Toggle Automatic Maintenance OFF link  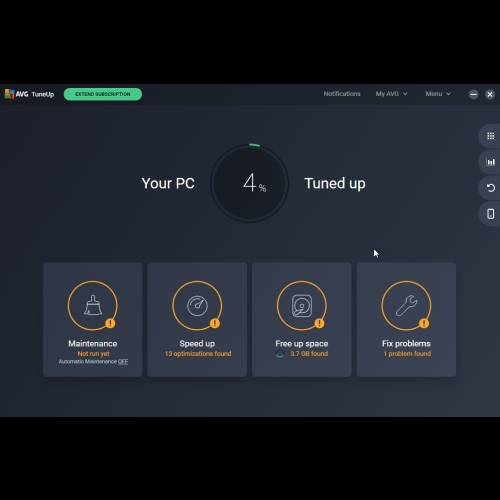coord(123,361)
